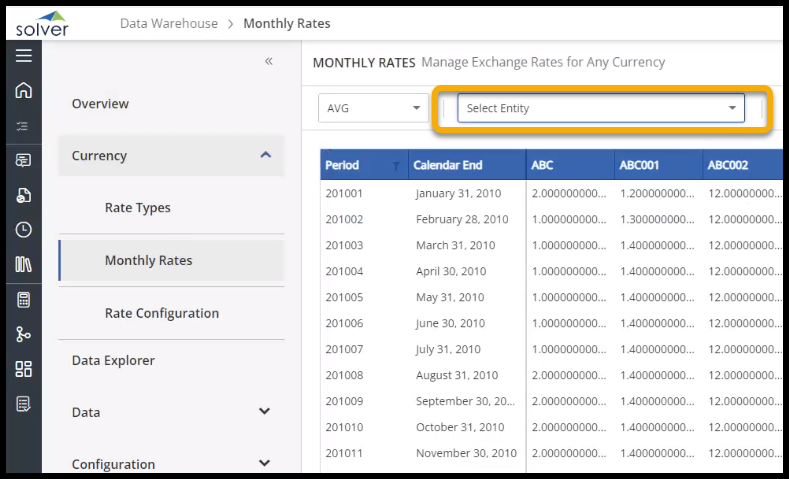Open the library books icon in sidebar

23,264
